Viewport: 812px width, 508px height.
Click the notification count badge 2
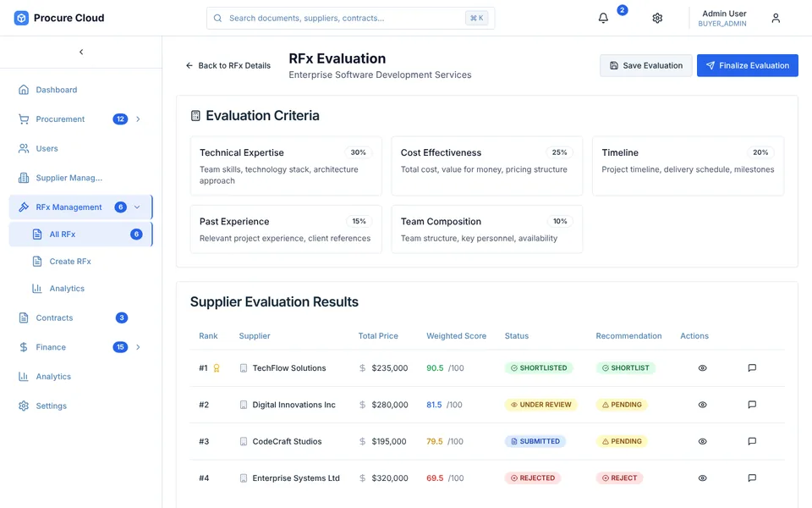pos(623,10)
